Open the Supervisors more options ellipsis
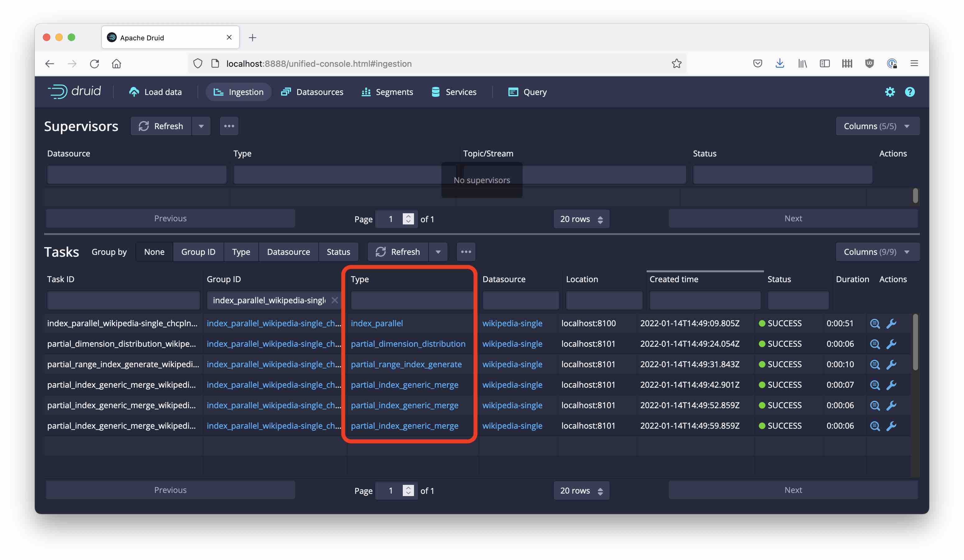964x560 pixels. [229, 126]
